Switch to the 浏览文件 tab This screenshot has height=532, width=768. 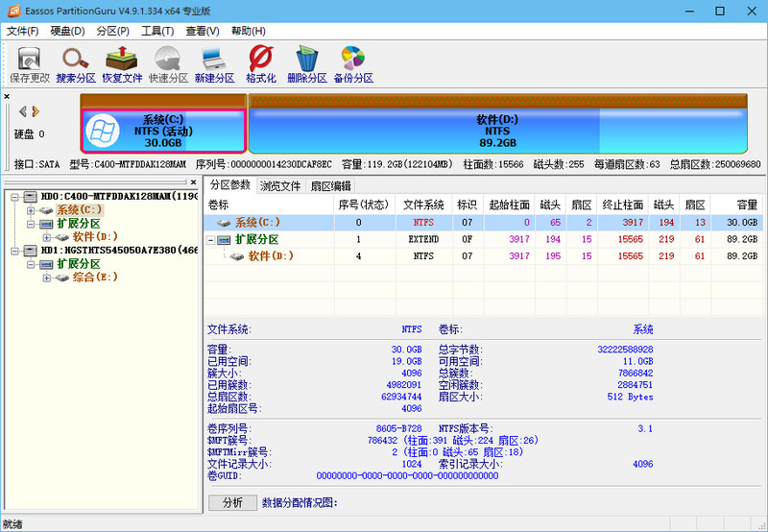point(280,185)
